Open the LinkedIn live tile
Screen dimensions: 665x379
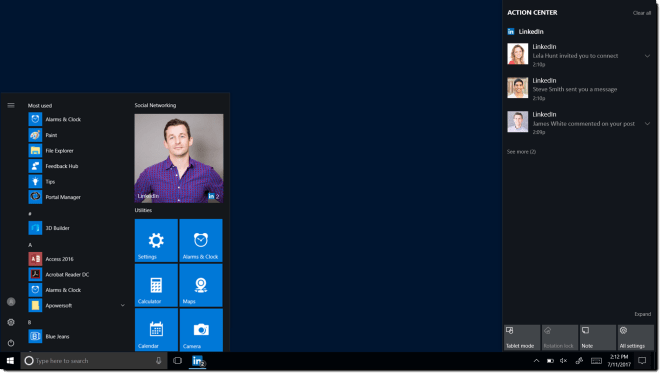pyautogui.click(x=180, y=159)
